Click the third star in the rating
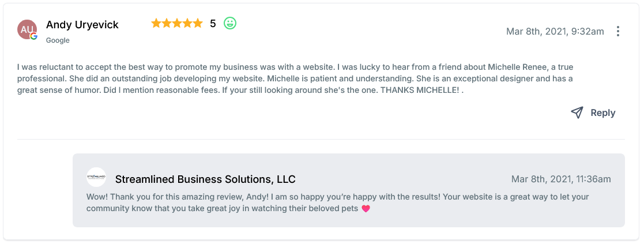644x244 pixels. coord(177,24)
